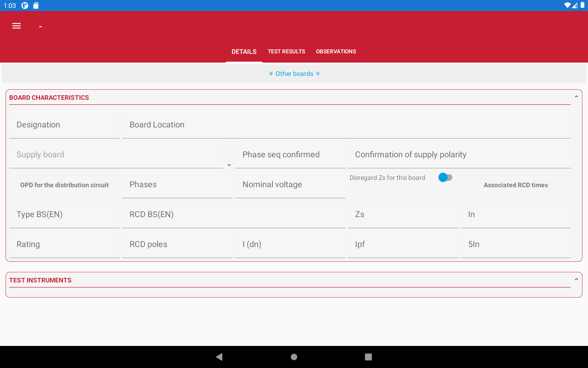Tap the Designation input field

point(64,125)
